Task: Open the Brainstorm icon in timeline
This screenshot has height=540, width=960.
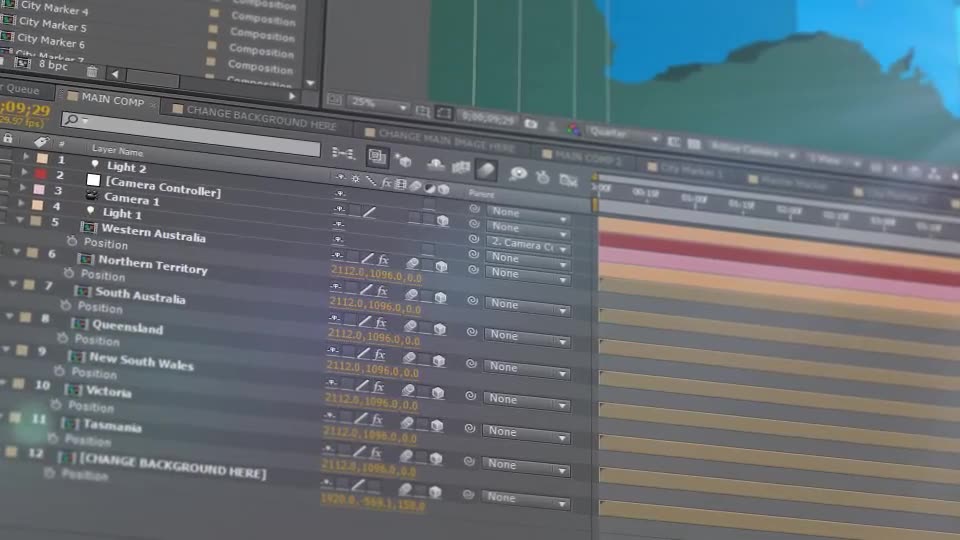Action: 518,174
